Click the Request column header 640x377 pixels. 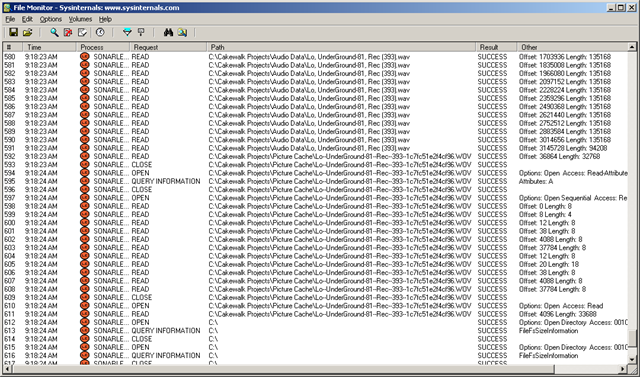coord(168,47)
